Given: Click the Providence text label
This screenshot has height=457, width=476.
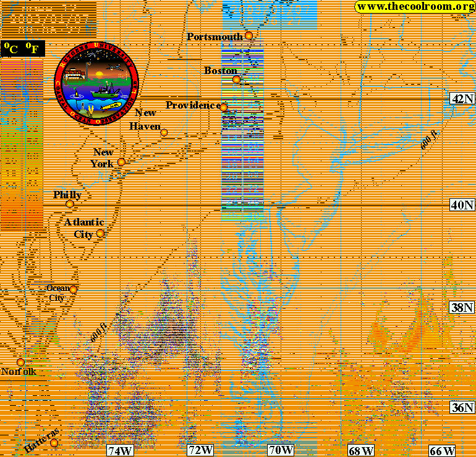Looking at the screenshot, I should pyautogui.click(x=193, y=105).
